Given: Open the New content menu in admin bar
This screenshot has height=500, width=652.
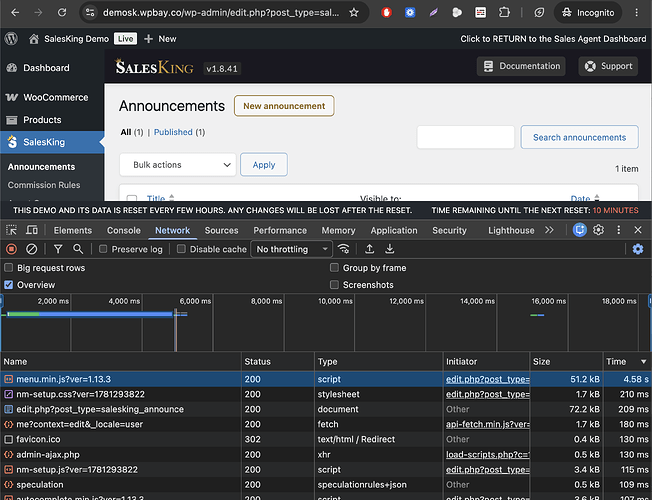Looking at the screenshot, I should click(160, 39).
